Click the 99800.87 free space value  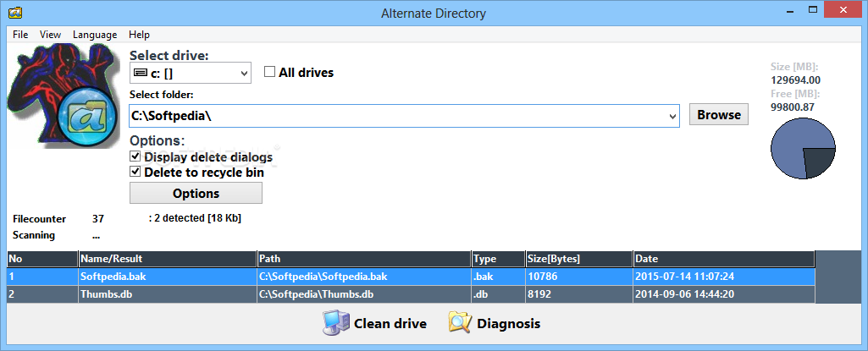(x=793, y=107)
